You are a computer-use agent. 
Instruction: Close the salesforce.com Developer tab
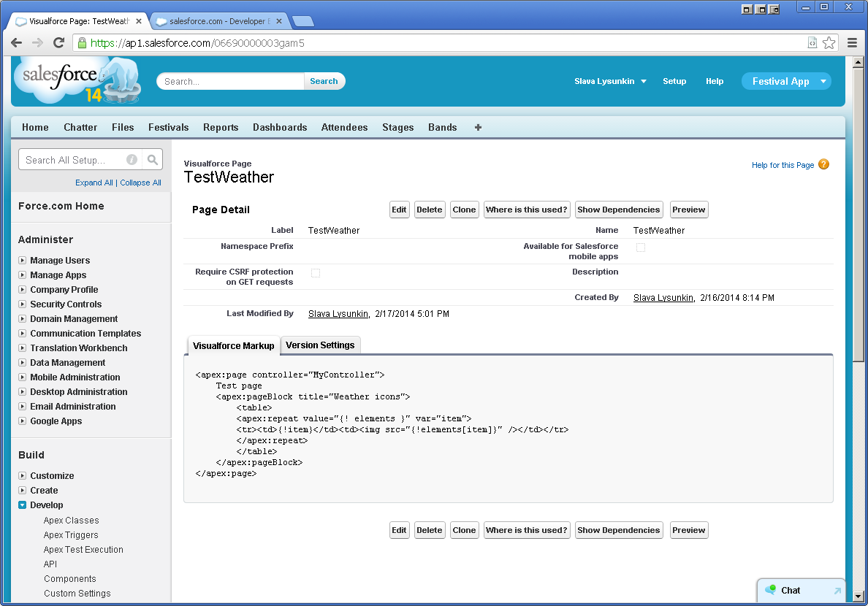point(279,21)
